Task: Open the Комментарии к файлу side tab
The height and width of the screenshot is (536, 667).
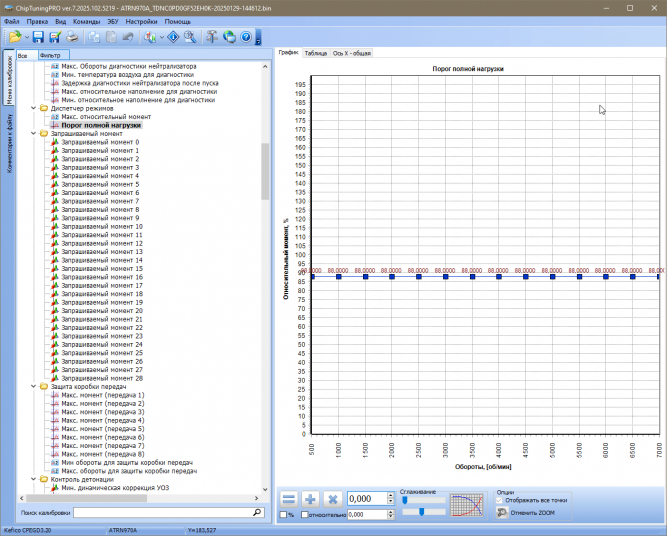Action: [x=9, y=143]
